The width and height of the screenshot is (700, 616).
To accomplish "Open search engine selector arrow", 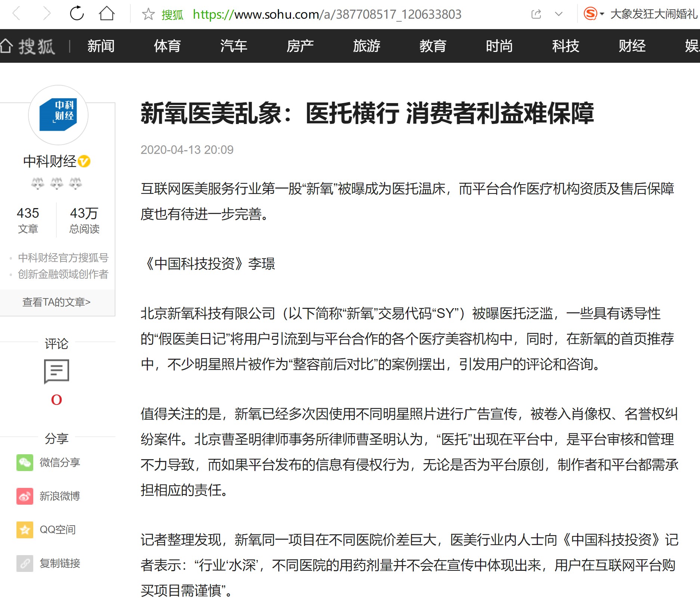I will pyautogui.click(x=602, y=14).
